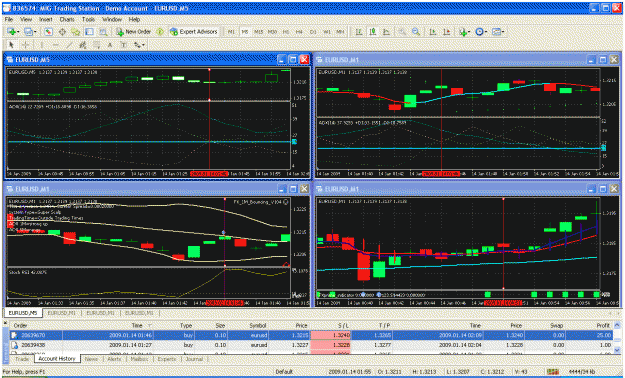This screenshot has height=378, width=625.
Task: Open the Charts menu
Action: (67, 19)
